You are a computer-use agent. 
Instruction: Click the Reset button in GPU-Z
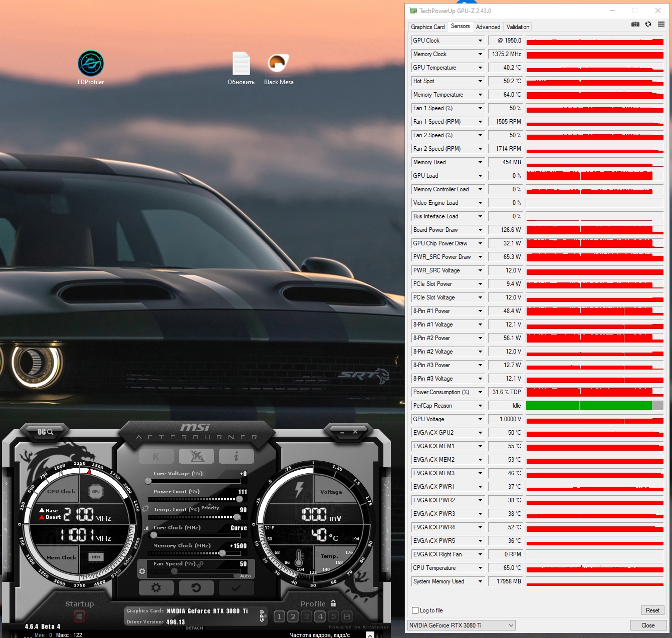point(652,610)
